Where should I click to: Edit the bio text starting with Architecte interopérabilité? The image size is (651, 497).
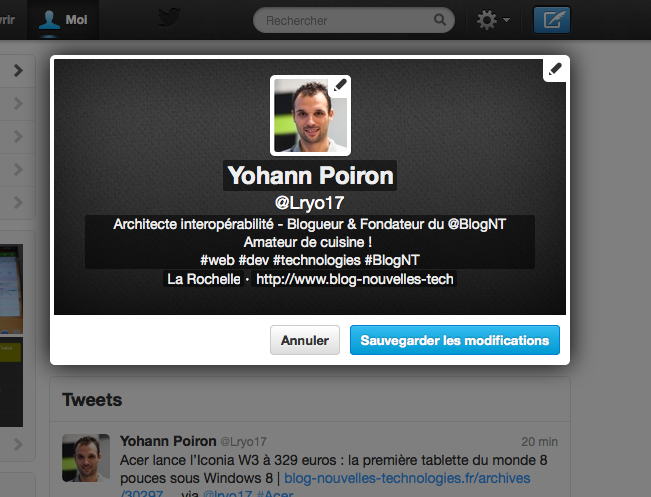click(310, 242)
